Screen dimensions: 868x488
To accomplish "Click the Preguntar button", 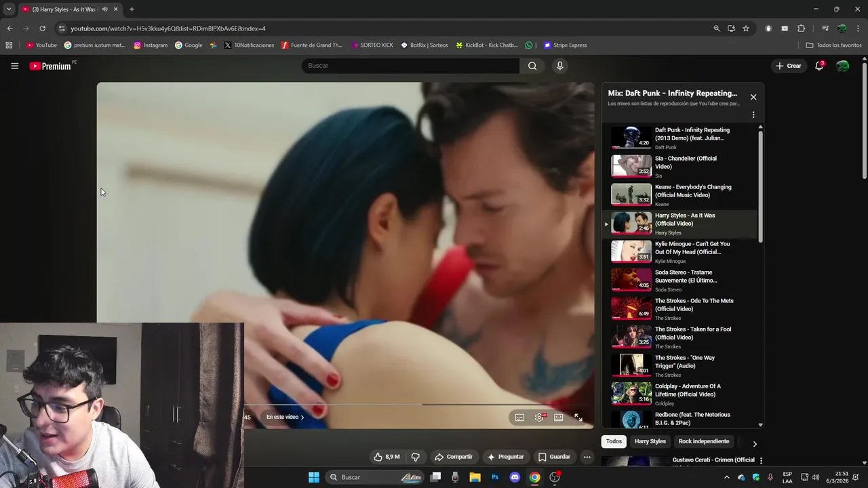I will (x=506, y=457).
